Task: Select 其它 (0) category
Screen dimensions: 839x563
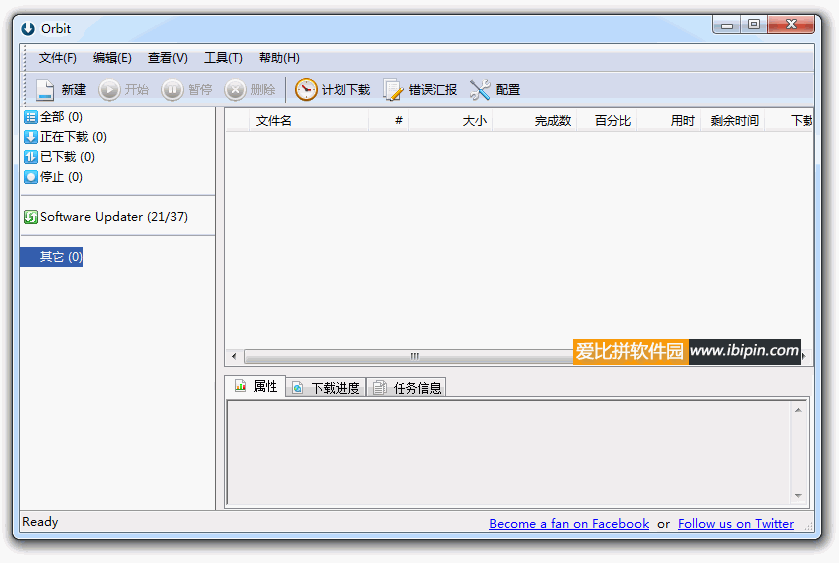Action: click(51, 257)
